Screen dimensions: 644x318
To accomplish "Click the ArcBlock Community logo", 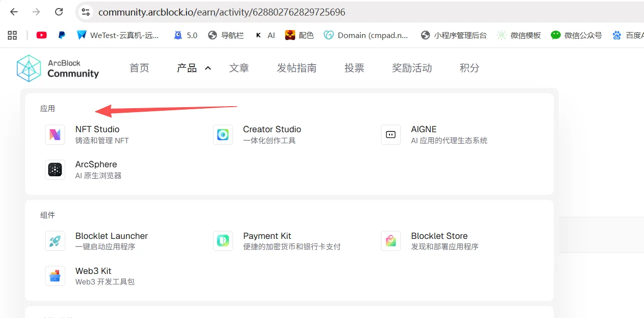I will click(58, 68).
